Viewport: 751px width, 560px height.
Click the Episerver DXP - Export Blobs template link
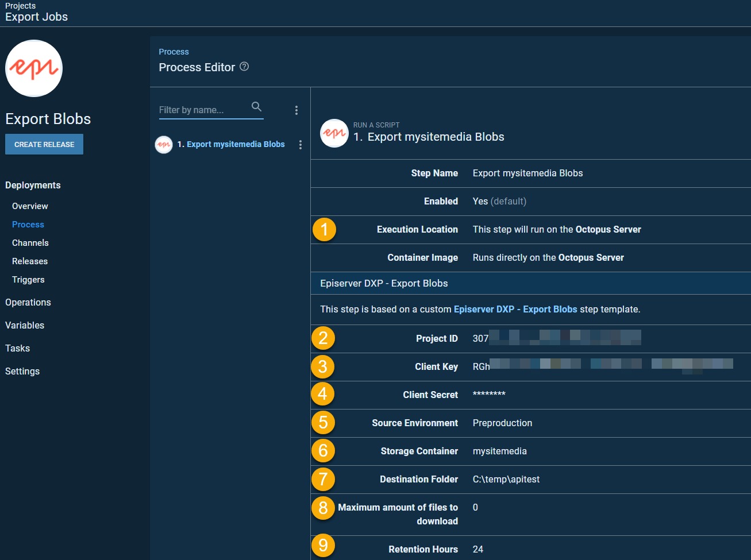pos(515,309)
